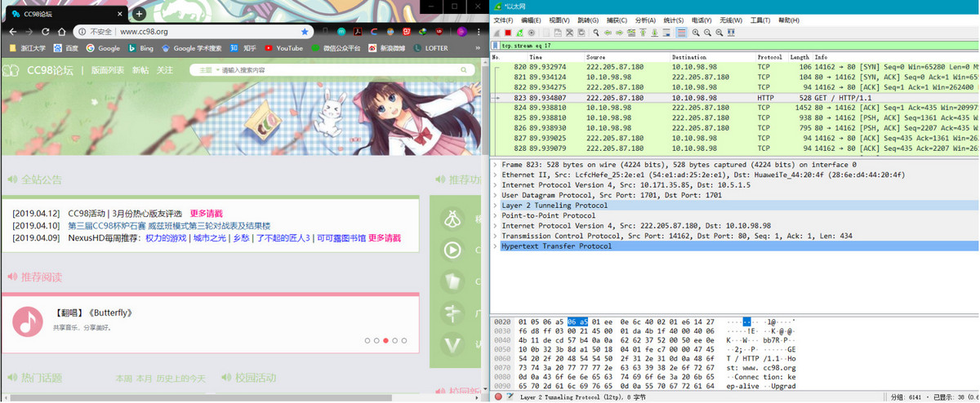Switch to CC98论坛 browser tab
The width and height of the screenshot is (980, 403).
click(65, 14)
